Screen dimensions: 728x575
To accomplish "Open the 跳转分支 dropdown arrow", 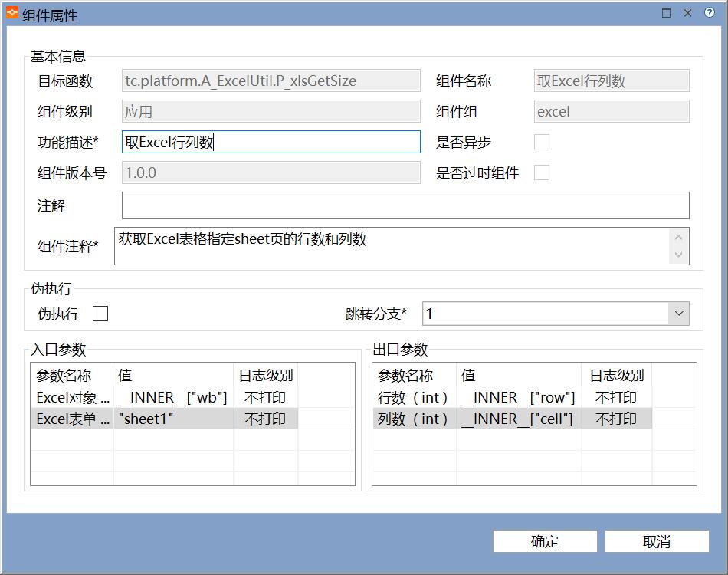I will click(678, 314).
